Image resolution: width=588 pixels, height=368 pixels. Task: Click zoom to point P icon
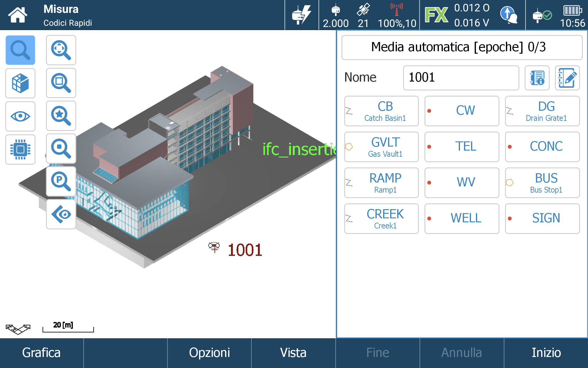point(61,181)
